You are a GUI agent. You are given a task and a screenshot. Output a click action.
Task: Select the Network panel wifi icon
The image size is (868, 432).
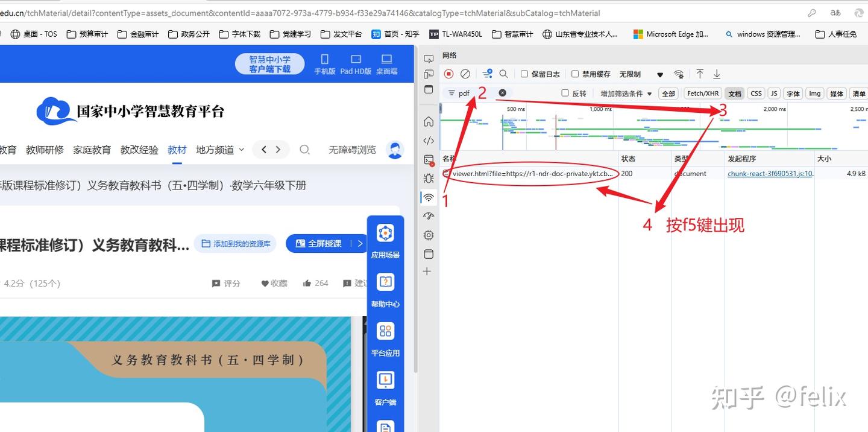[429, 197]
